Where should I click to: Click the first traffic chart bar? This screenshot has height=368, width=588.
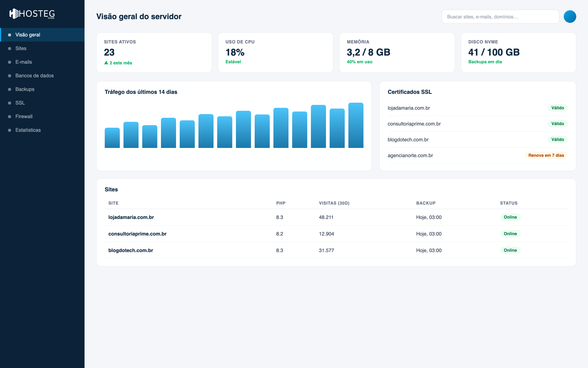112,138
